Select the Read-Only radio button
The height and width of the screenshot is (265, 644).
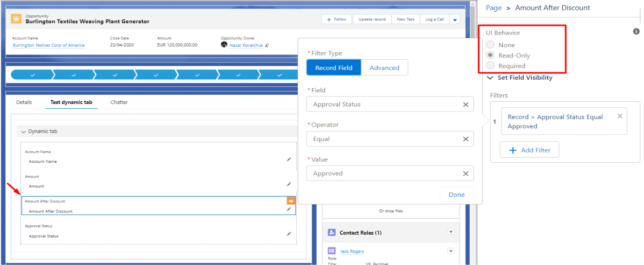[490, 55]
